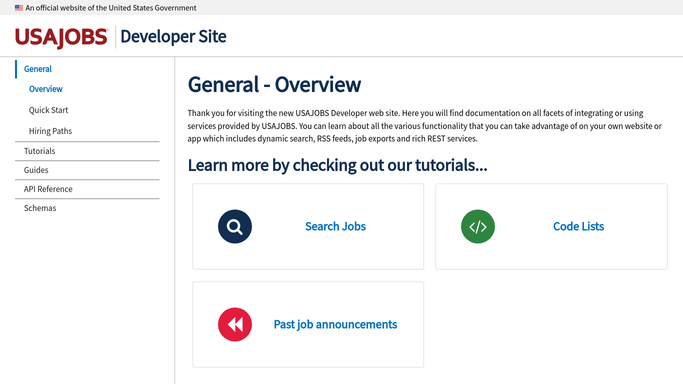Click the 'Learn more by checking out our tutorials' heading
Screen dimensions: 683x384
tap(338, 165)
